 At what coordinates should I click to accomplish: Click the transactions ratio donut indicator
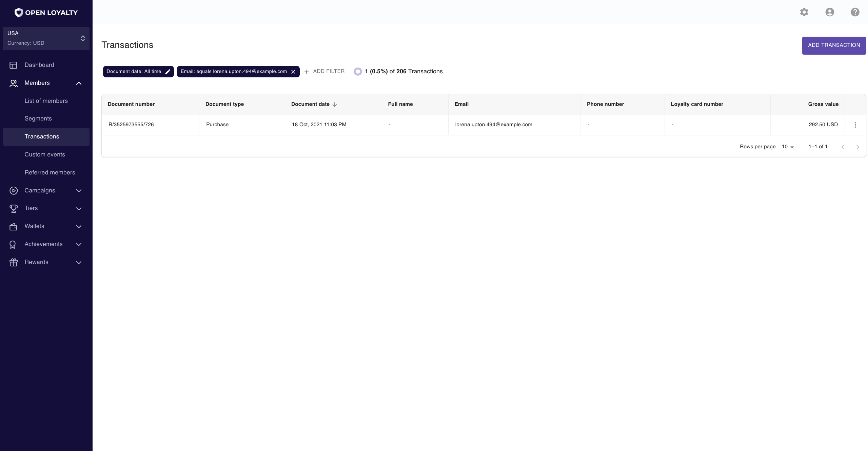click(357, 72)
